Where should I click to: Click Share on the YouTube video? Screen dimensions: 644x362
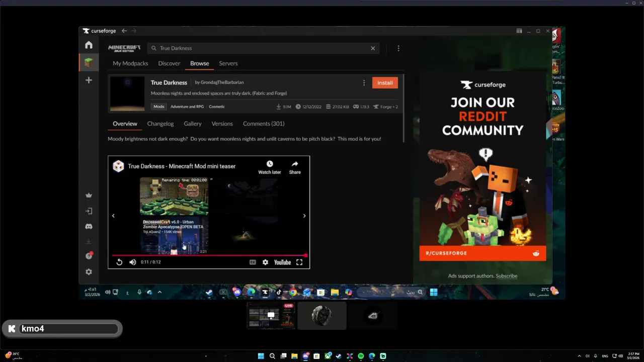click(x=295, y=167)
